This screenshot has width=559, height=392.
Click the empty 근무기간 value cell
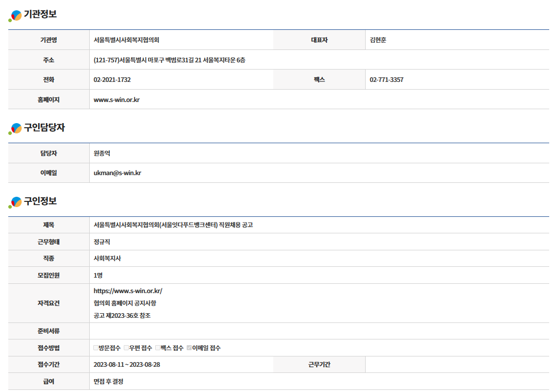456,365
